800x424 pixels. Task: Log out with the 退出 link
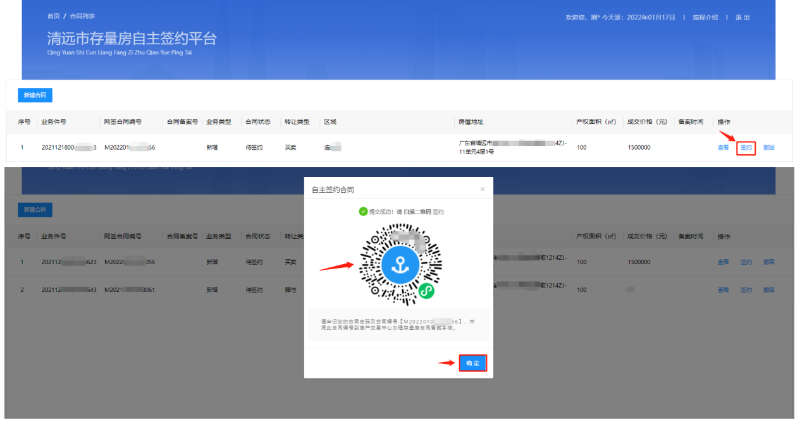742,17
